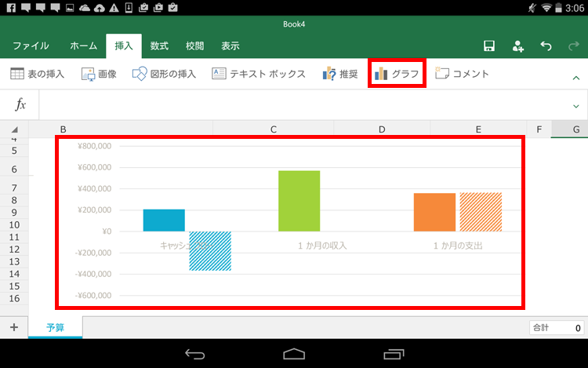Viewport: 588px width, 368px height.
Task: Tap the save icon in title bar
Action: tap(489, 46)
